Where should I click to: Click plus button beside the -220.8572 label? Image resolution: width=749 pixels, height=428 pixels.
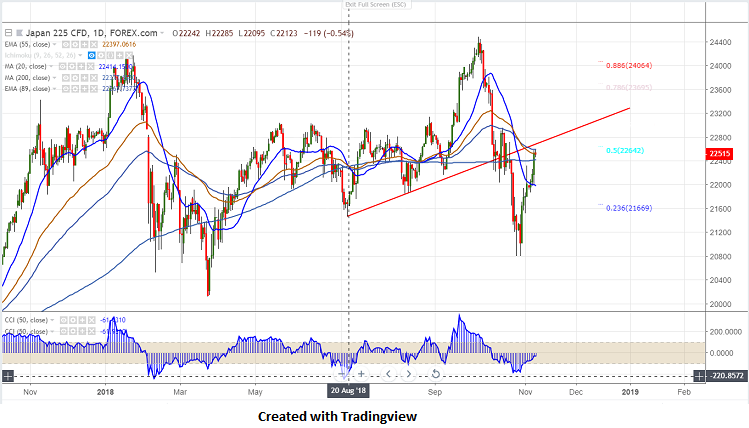tap(699, 376)
